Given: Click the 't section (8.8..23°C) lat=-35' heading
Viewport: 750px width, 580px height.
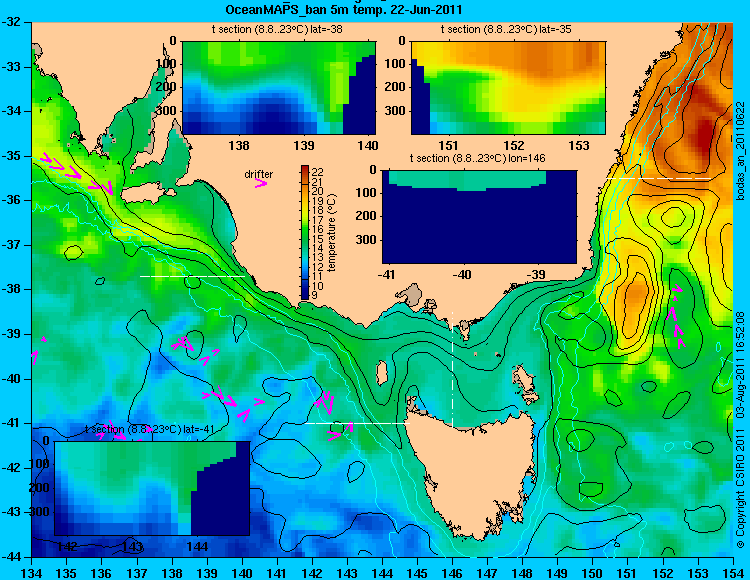Looking at the screenshot, I should pyautogui.click(x=506, y=29).
